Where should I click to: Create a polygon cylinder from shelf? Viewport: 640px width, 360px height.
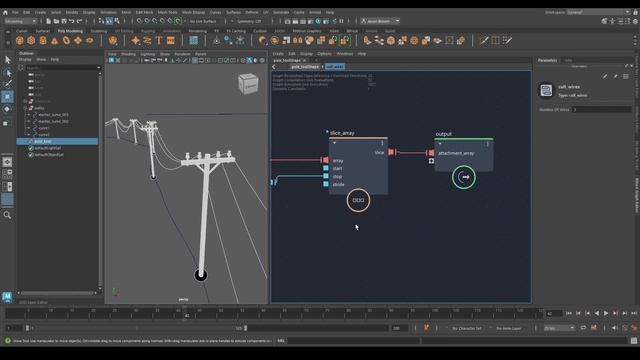(43, 40)
